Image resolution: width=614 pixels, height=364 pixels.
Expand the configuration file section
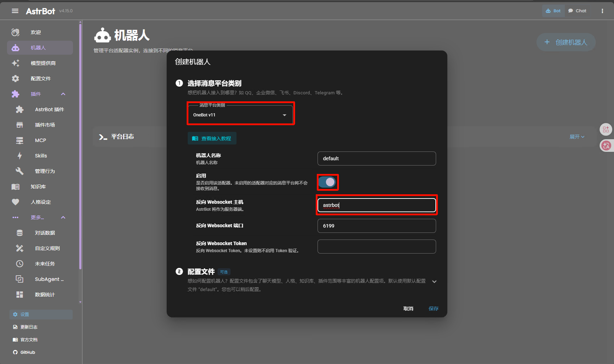[434, 282]
